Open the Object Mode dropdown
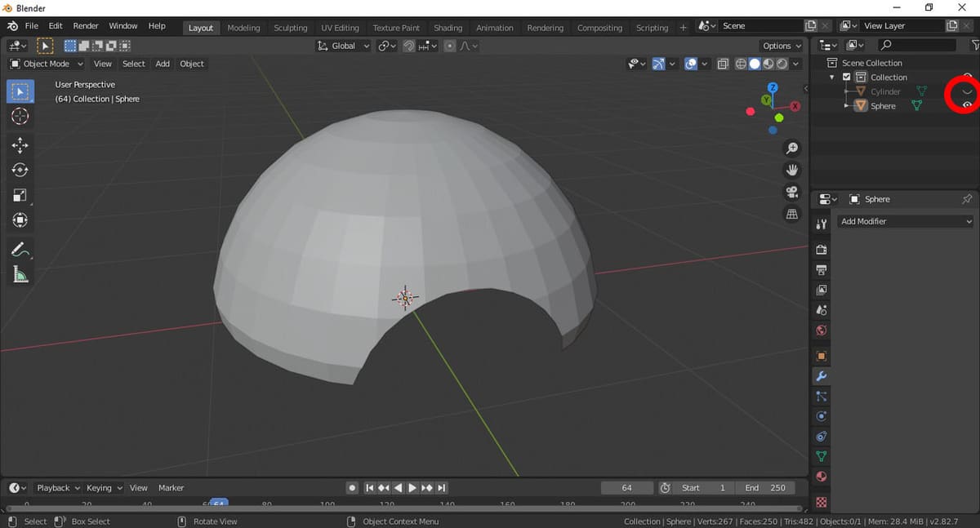The height and width of the screenshot is (528, 980). (47, 64)
